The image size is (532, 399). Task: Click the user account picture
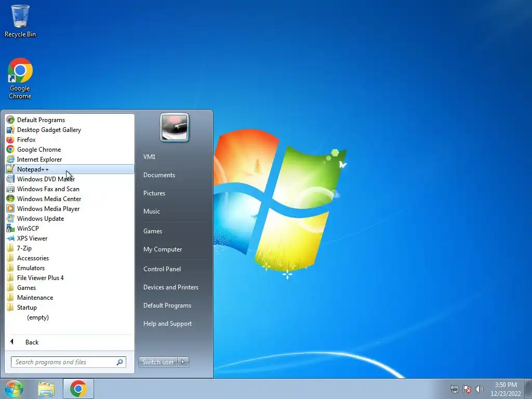pos(175,127)
